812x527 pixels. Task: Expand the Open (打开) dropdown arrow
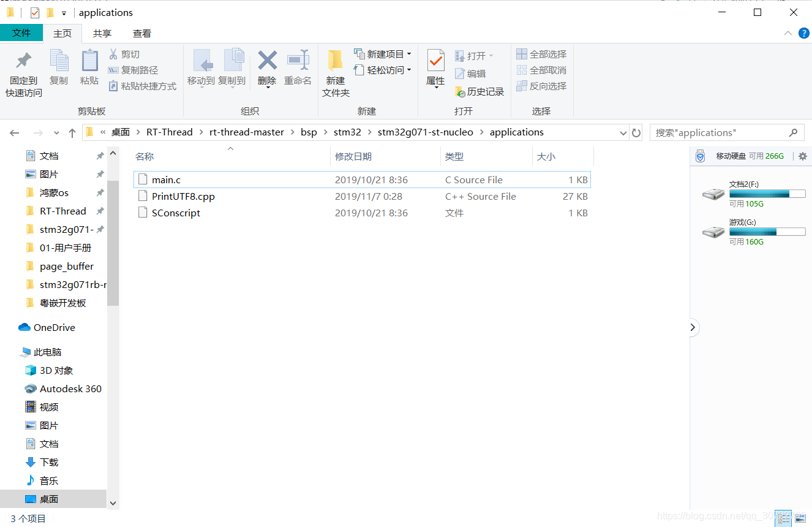click(491, 56)
